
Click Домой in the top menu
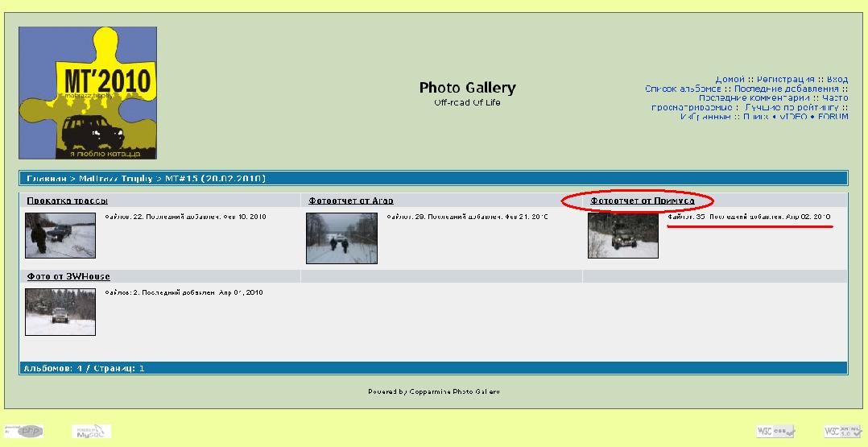[x=730, y=79]
